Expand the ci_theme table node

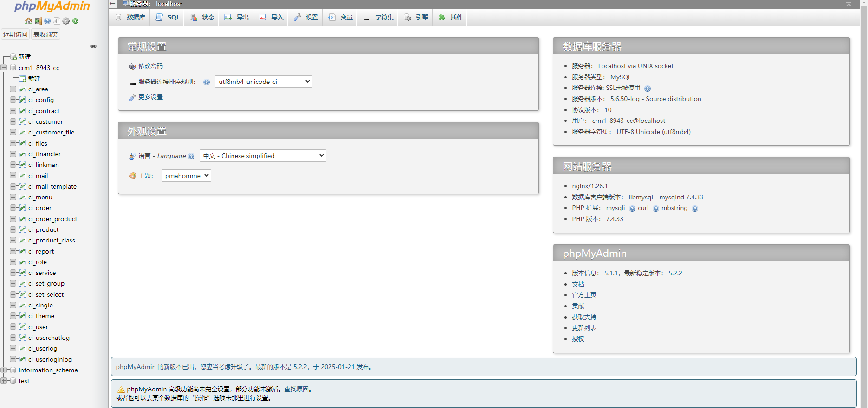coord(13,316)
